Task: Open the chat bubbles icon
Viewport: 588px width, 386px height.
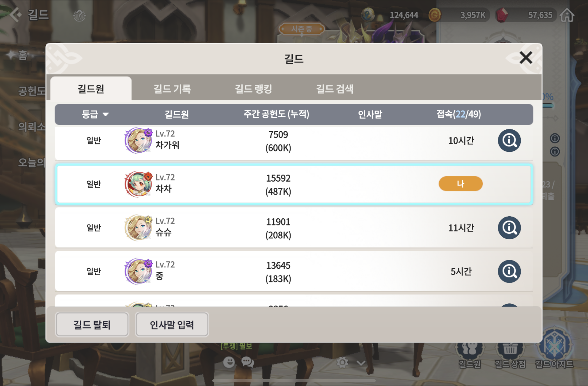Action: point(248,362)
